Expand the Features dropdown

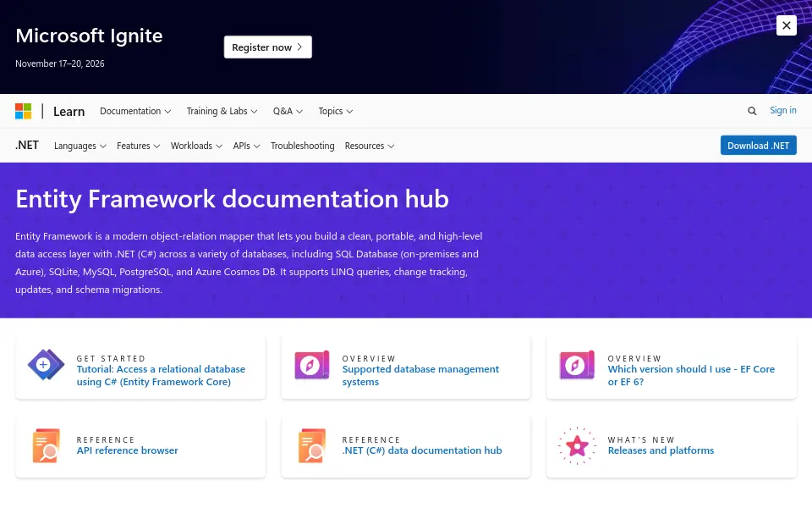[x=138, y=146]
